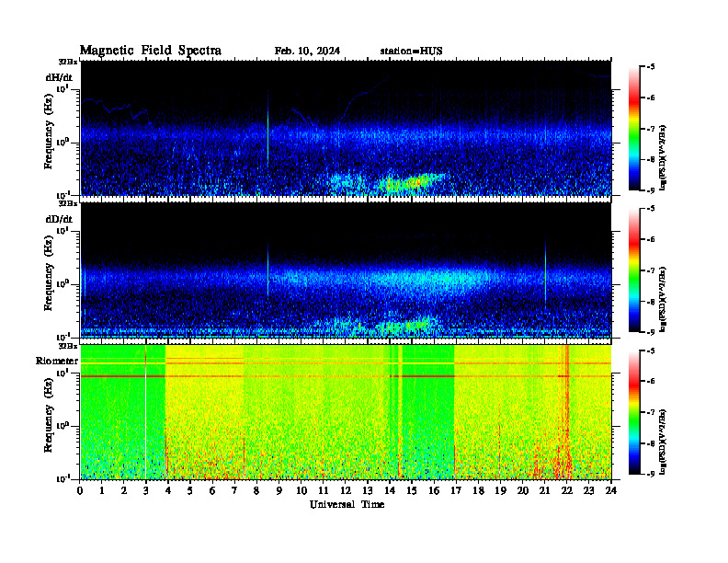
Task: Click the "4" hour tick label
Action: point(168,490)
